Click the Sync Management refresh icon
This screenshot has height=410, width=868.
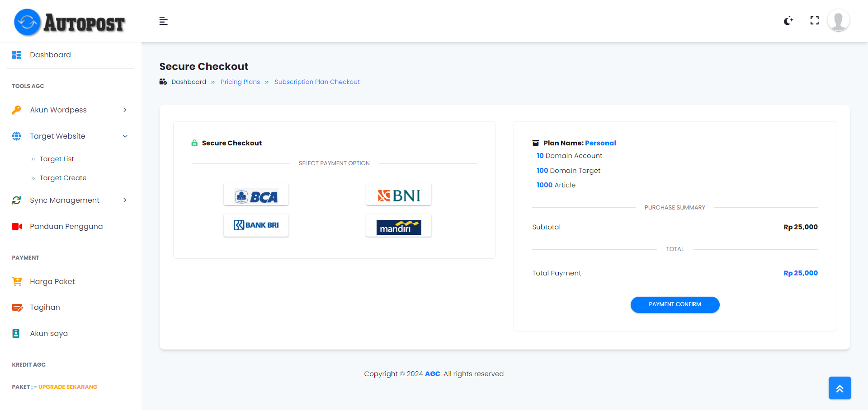point(17,200)
